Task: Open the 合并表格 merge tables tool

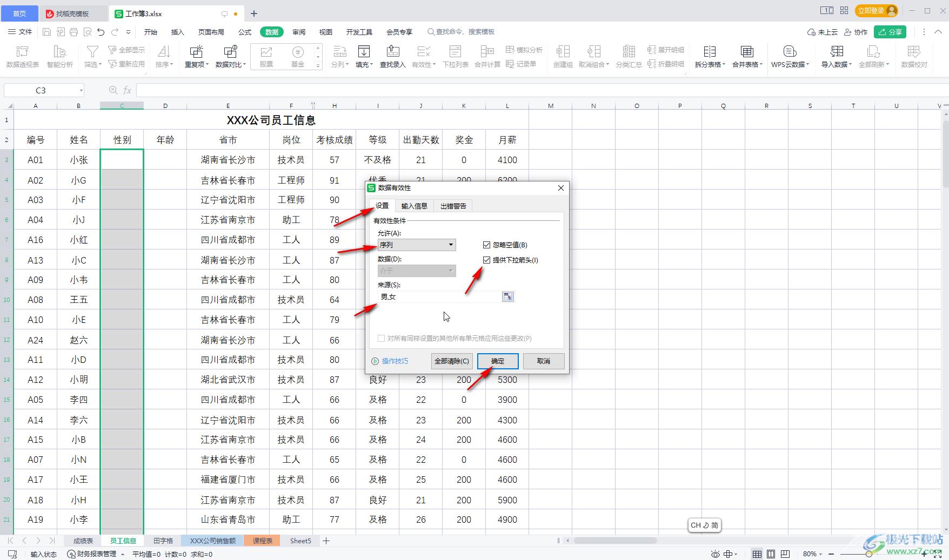Action: coord(747,56)
